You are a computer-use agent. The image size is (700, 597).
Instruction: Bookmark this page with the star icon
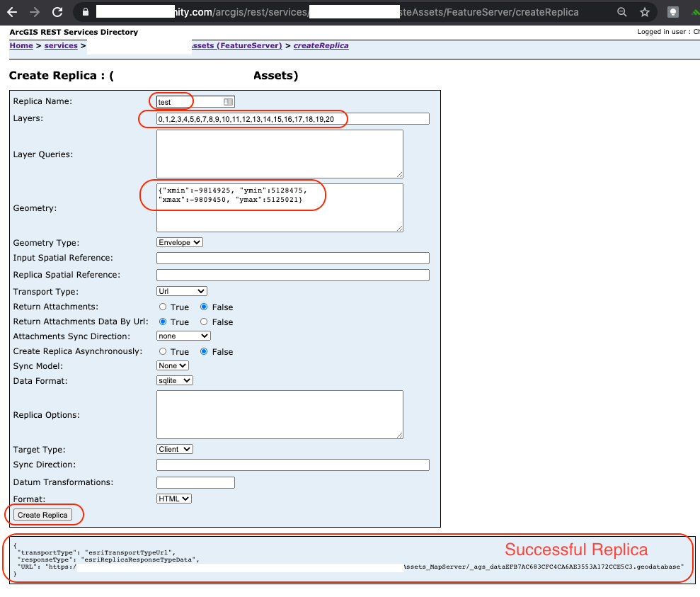click(644, 12)
